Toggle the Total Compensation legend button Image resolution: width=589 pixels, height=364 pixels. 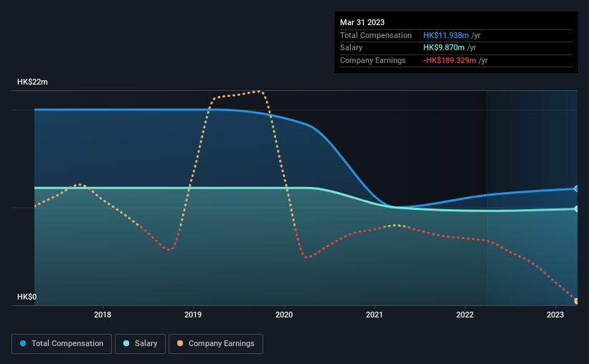tap(62, 344)
